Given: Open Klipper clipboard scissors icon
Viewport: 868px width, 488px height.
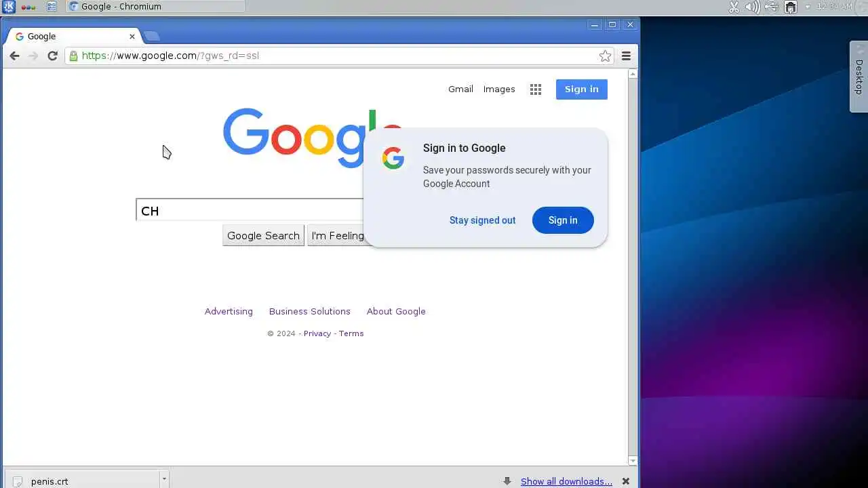Looking at the screenshot, I should coord(734,7).
